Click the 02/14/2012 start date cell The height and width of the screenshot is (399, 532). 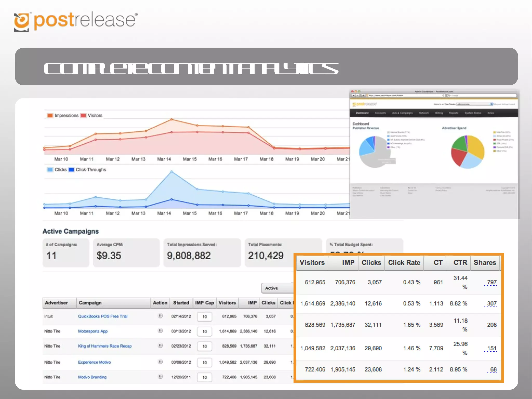181,316
